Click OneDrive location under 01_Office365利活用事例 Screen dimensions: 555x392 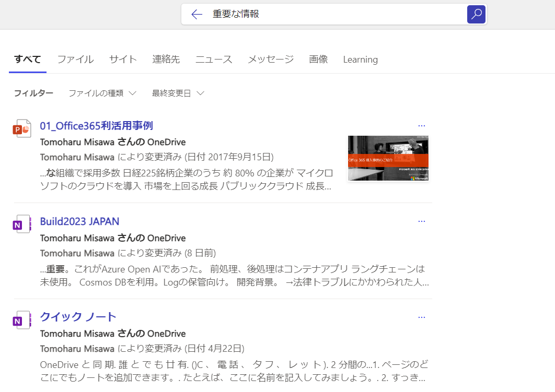point(113,142)
